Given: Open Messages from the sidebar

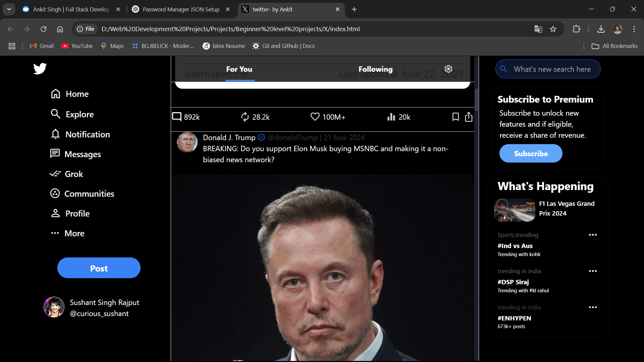Looking at the screenshot, I should (75, 154).
